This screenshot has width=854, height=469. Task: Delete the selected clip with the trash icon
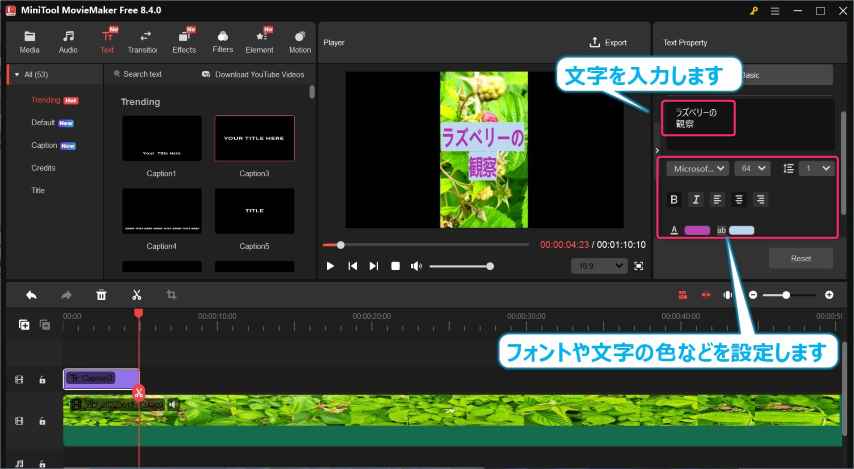click(x=101, y=295)
